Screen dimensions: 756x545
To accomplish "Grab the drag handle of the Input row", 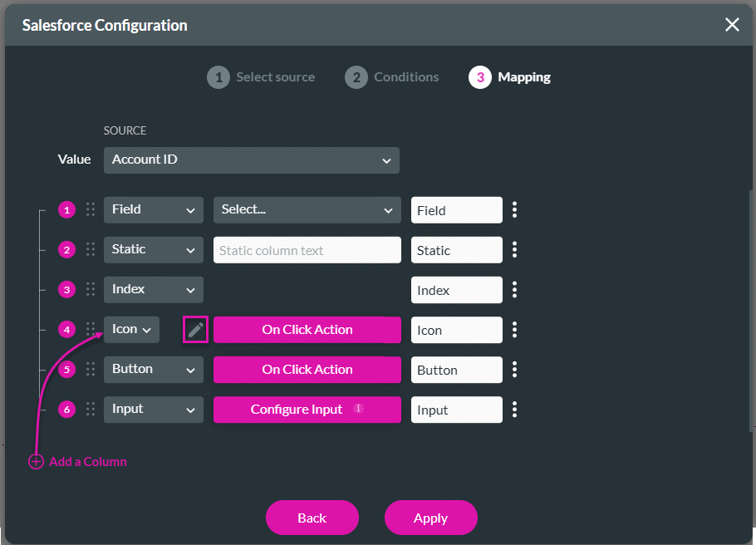I will coord(90,410).
